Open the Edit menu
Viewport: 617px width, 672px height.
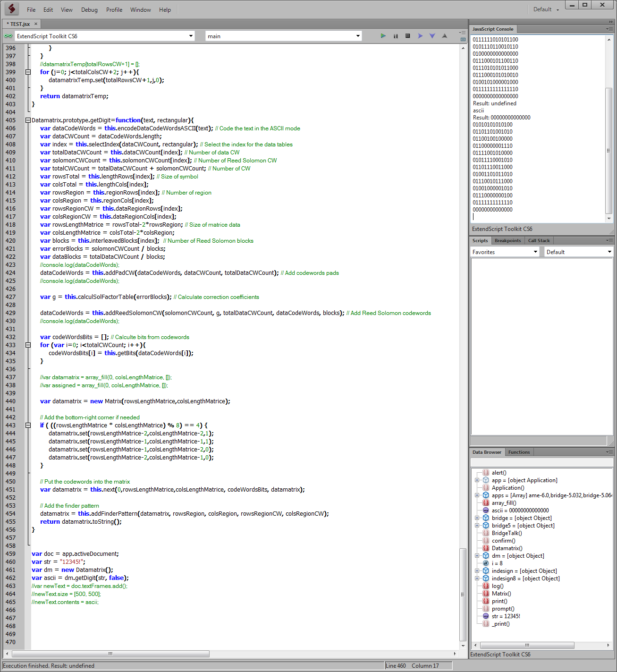click(48, 9)
